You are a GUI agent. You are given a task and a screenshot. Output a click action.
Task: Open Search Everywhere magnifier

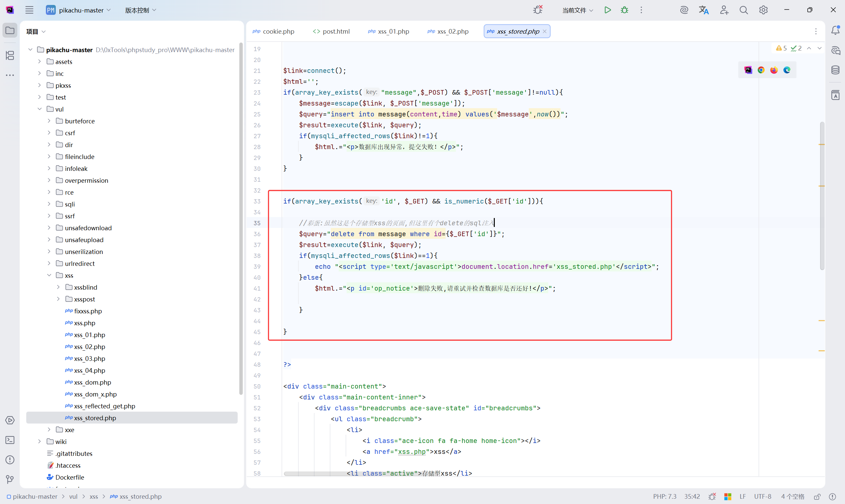744,10
